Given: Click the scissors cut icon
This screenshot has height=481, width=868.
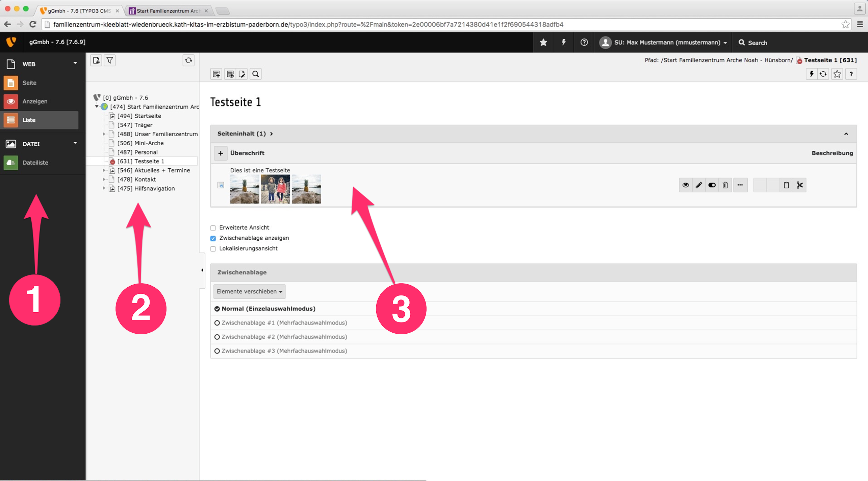Looking at the screenshot, I should click(x=799, y=185).
